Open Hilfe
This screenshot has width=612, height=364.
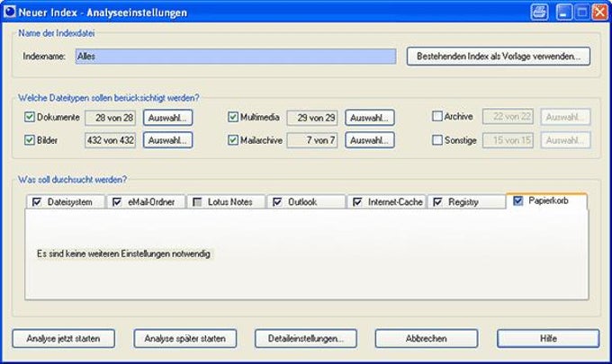pyautogui.click(x=548, y=338)
